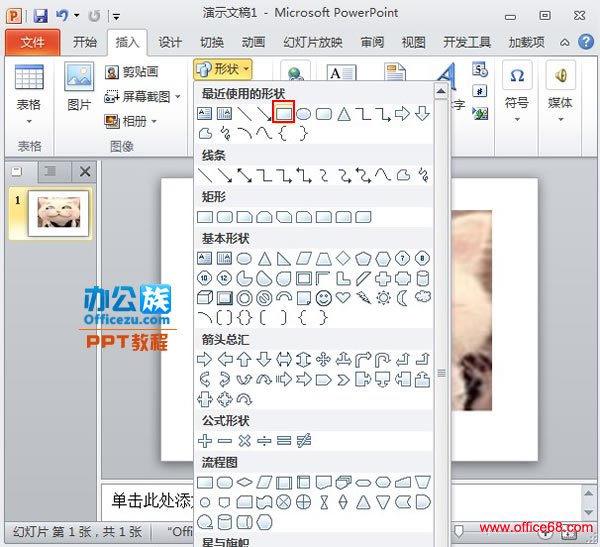Image resolution: width=600 pixels, height=547 pixels.
Task: Select the diamond basic shape
Action: pyautogui.click(x=343, y=258)
